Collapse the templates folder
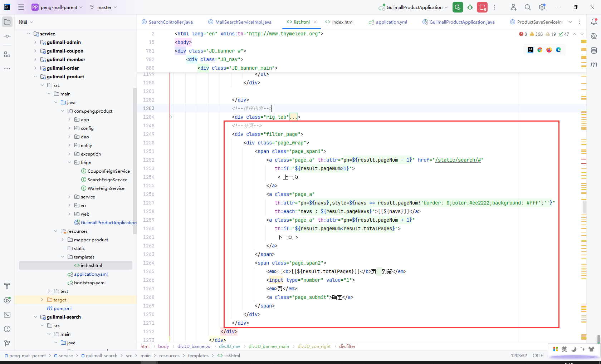Screen dimensions: 601x364 point(63,257)
